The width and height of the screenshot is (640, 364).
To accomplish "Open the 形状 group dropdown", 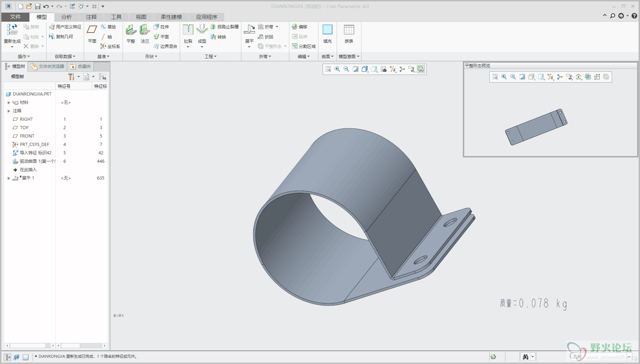I will tap(151, 56).
